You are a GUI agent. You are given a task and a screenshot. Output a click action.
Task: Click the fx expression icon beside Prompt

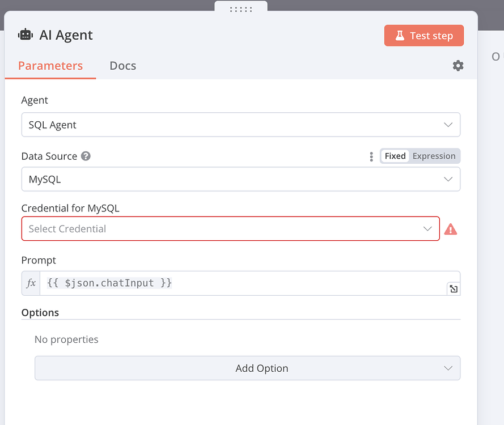point(30,283)
